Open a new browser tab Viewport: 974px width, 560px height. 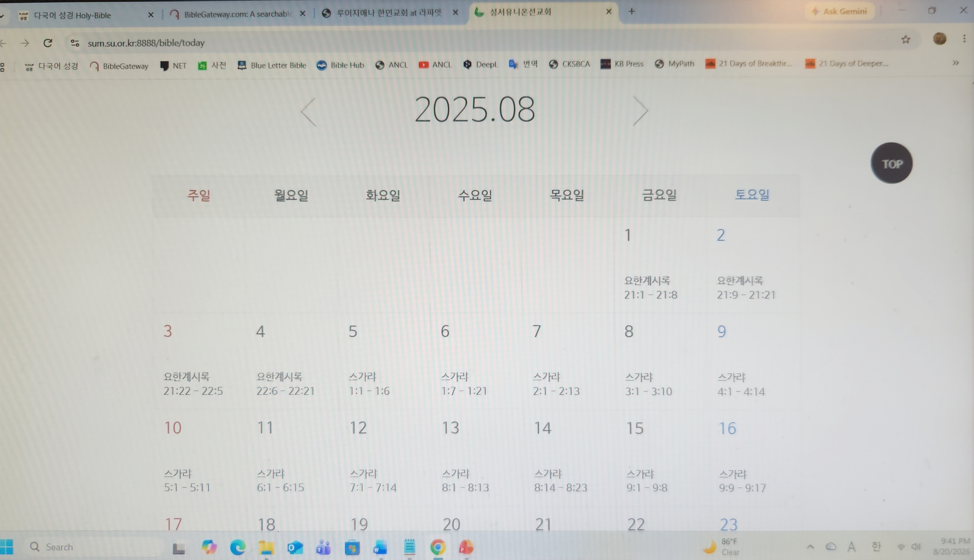(631, 11)
